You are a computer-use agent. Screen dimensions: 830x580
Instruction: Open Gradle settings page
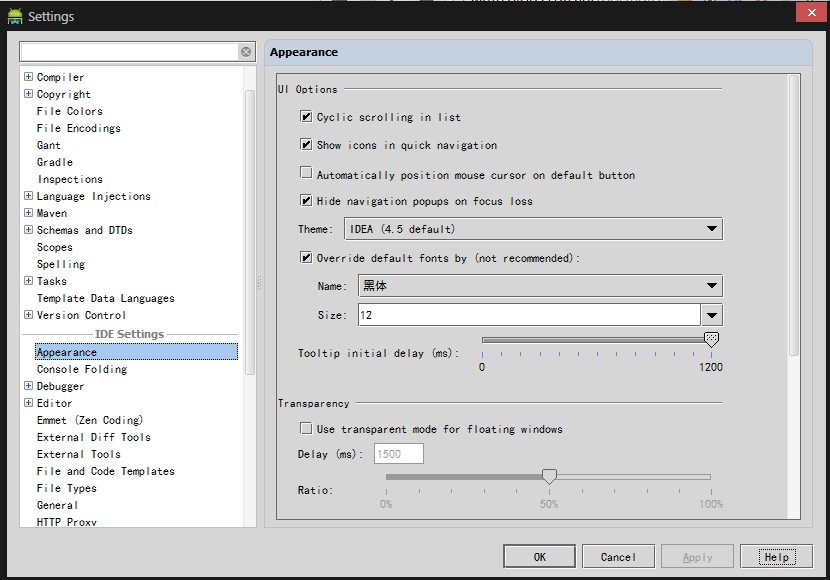click(55, 162)
